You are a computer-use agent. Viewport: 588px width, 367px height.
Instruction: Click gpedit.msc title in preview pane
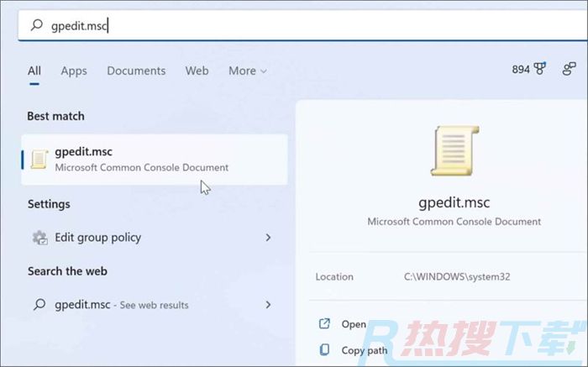[x=454, y=202]
